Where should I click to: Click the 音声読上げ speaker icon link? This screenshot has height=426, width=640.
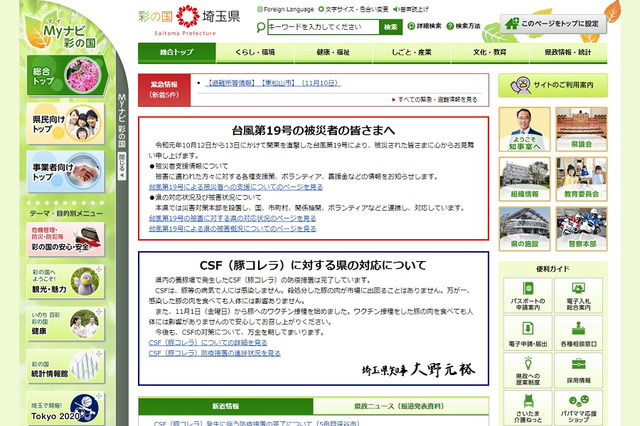coord(411,9)
